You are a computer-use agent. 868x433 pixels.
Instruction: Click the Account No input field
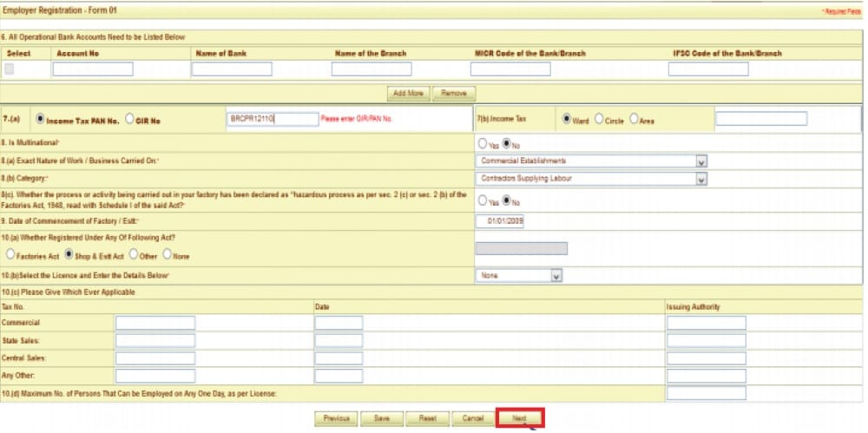pos(93,69)
